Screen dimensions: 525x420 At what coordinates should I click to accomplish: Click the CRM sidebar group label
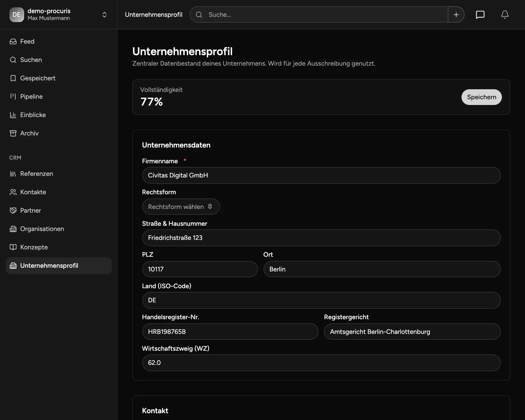15,158
